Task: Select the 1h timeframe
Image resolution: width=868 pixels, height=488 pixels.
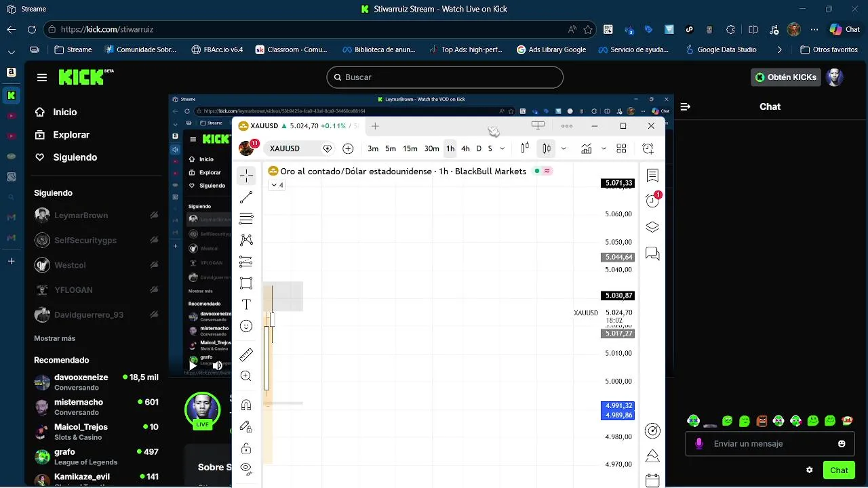Action: coord(450,148)
